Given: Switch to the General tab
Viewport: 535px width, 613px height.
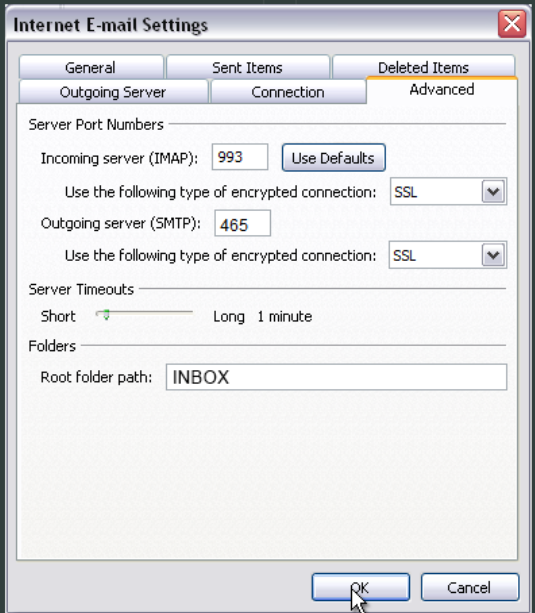Looking at the screenshot, I should [x=91, y=67].
